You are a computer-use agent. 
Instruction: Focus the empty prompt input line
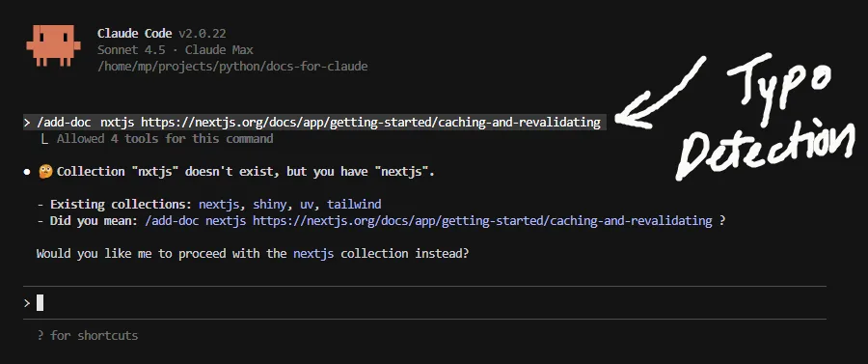coord(424,302)
